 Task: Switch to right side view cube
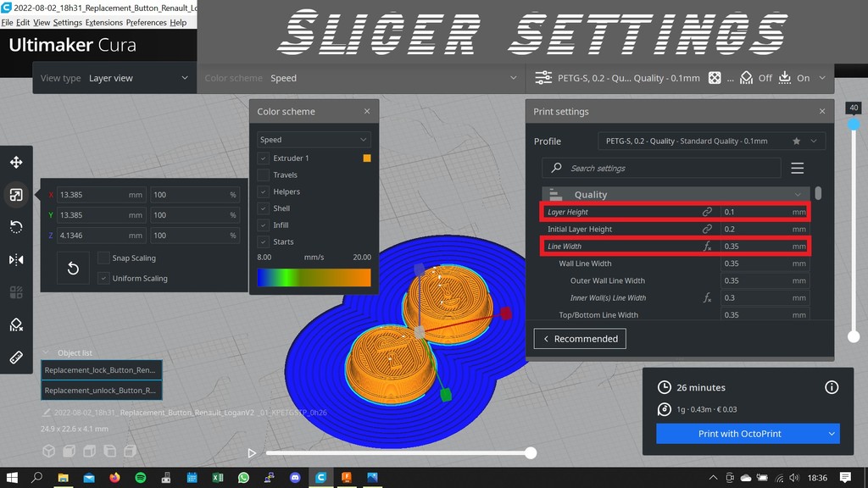[130, 451]
